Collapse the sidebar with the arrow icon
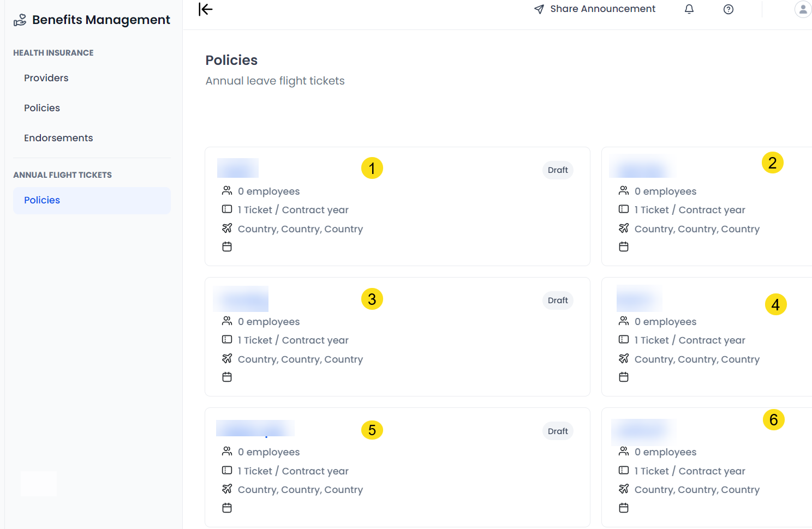The width and height of the screenshot is (812, 529). click(205, 9)
